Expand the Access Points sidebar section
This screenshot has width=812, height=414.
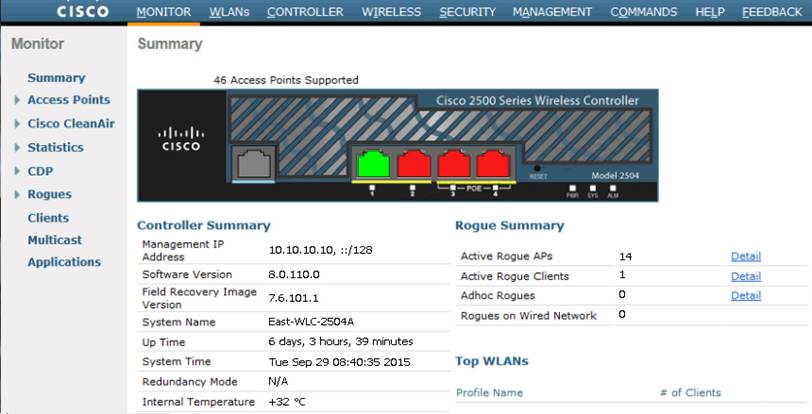pyautogui.click(x=17, y=100)
